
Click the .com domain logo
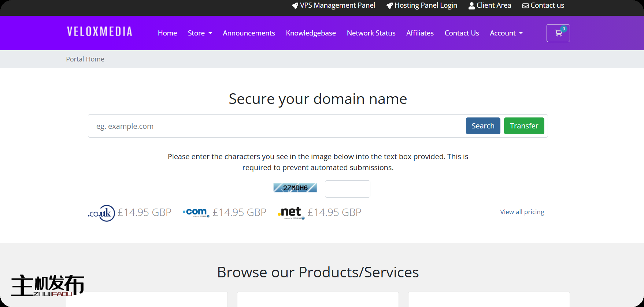click(x=196, y=213)
